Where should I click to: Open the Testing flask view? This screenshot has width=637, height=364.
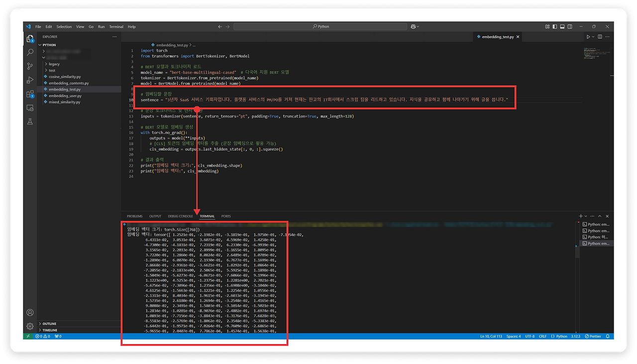[30, 122]
